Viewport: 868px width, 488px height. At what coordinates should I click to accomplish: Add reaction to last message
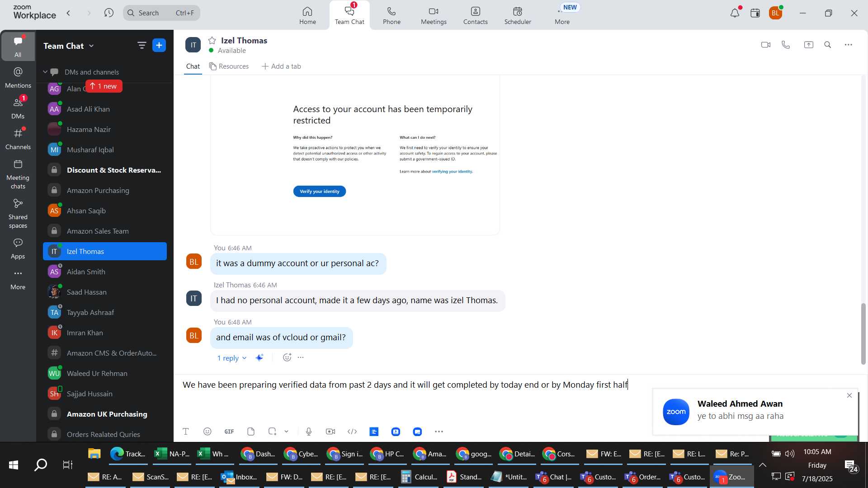pyautogui.click(x=287, y=357)
